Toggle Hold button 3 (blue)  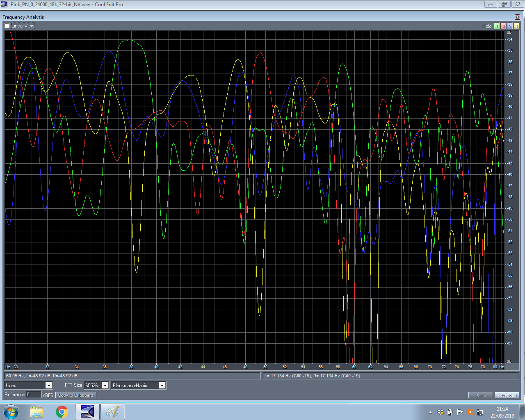tap(510, 26)
